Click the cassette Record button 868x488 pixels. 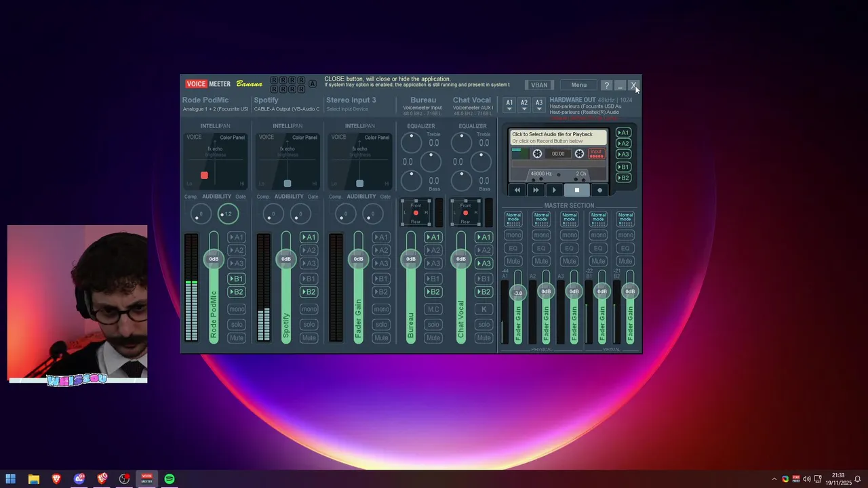(x=599, y=190)
